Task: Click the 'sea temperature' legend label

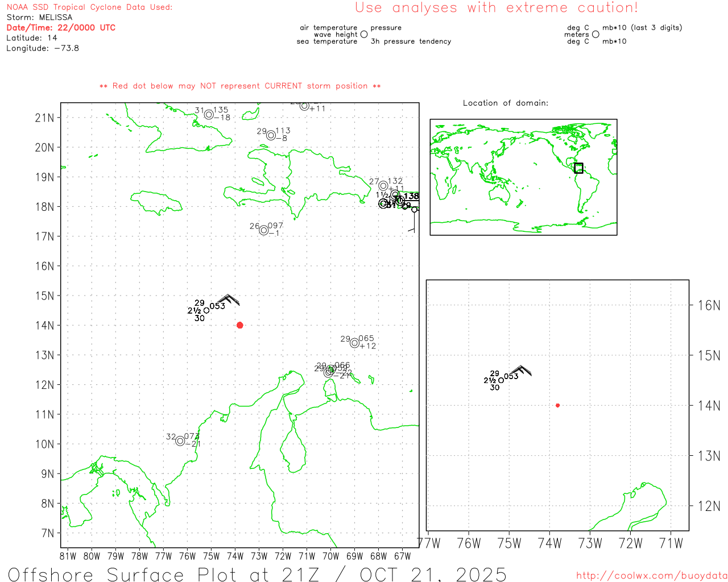Action: 327,41
